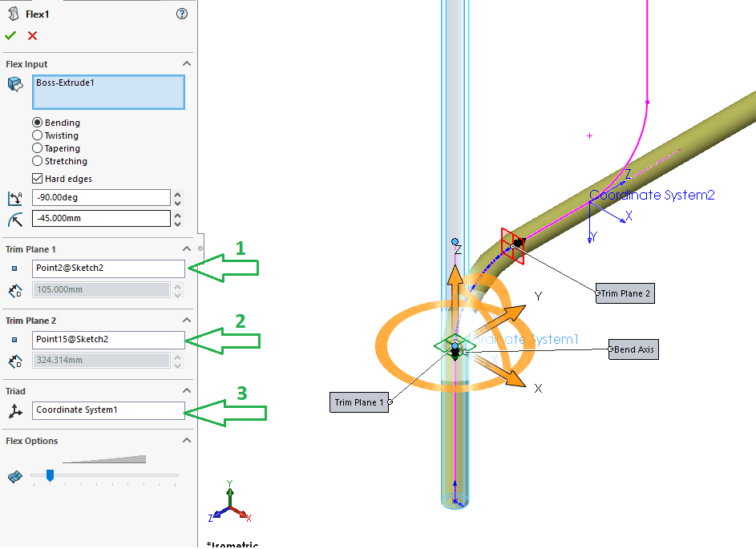Click the bend angle icon beside -90.00deg
Viewport: 756px width, 549px height.
pyautogui.click(x=14, y=198)
